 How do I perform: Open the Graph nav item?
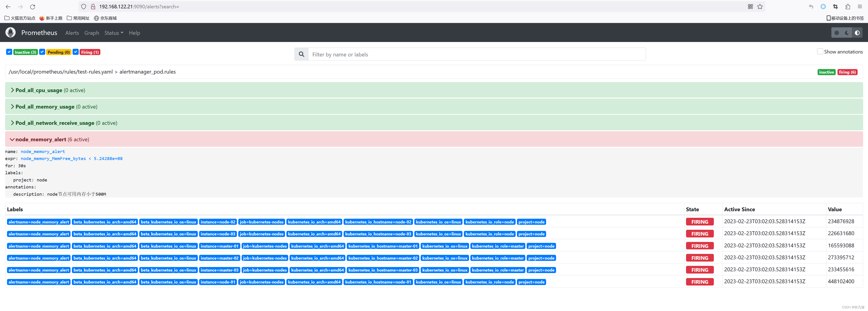(x=92, y=33)
